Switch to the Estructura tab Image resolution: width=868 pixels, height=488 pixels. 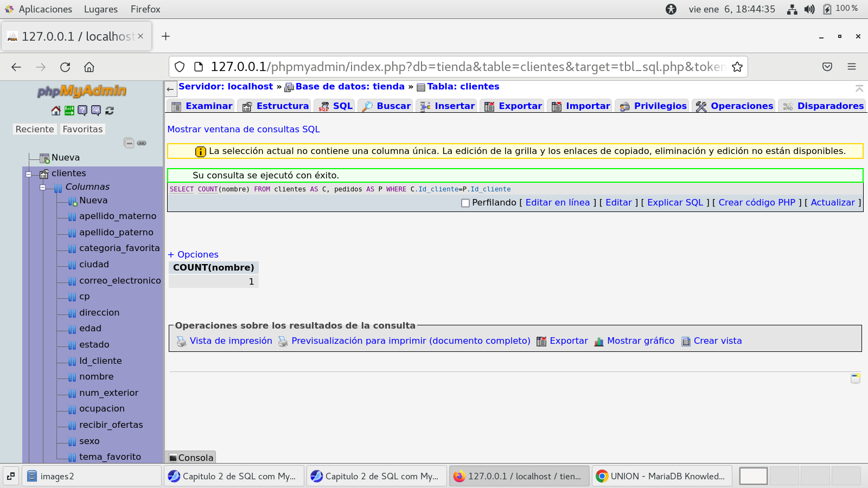276,106
